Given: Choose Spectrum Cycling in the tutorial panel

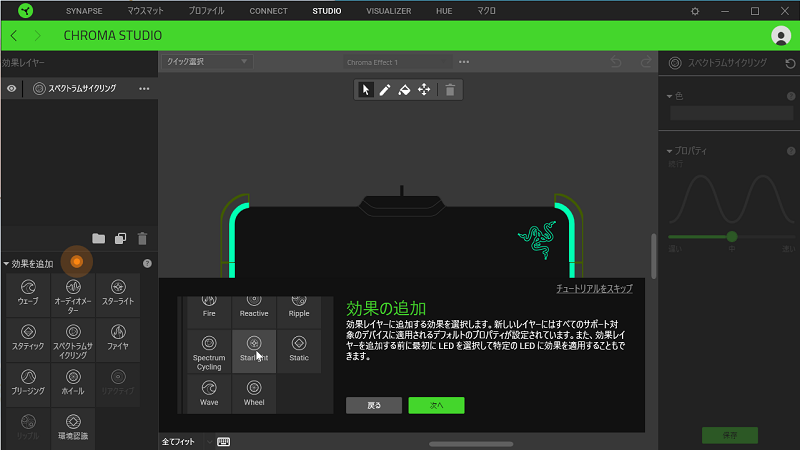Looking at the screenshot, I should tap(209, 351).
